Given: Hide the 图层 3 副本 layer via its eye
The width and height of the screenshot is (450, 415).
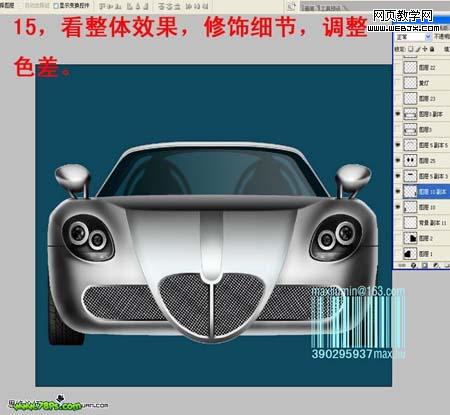Looking at the screenshot, I should click(397, 114).
